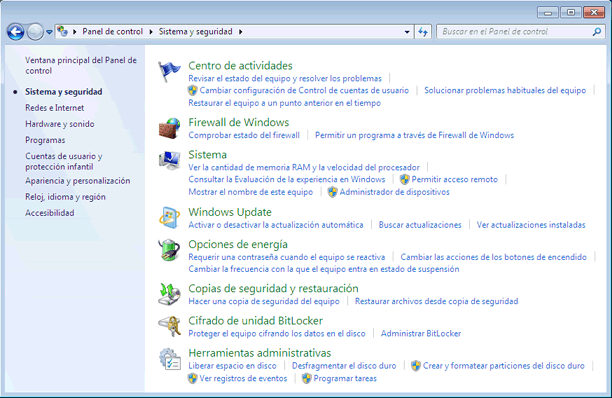Image resolution: width=612 pixels, height=398 pixels.
Task: Select Sistema y seguridad in sidebar
Action: pos(64,92)
